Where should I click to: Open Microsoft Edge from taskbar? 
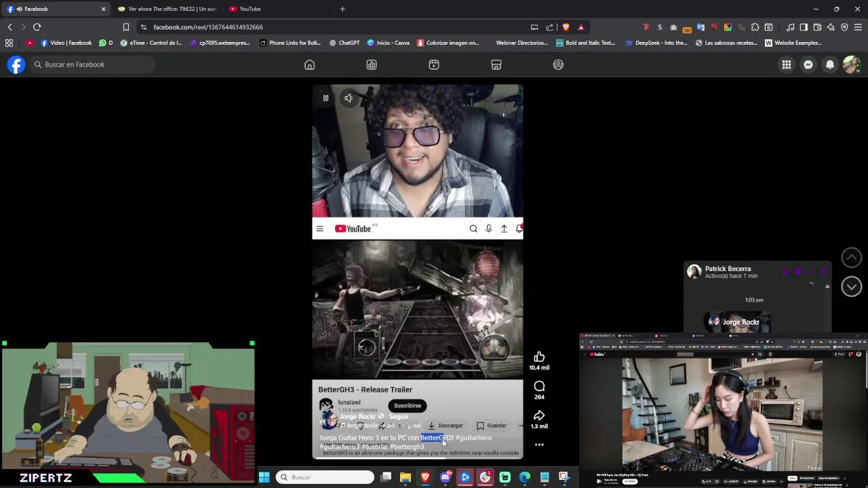[x=525, y=477]
